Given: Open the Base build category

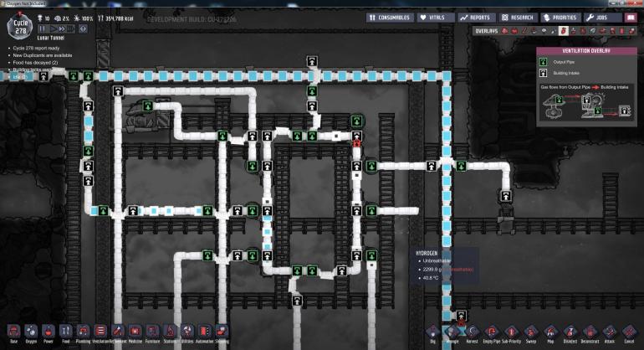Looking at the screenshot, I should (13, 332).
